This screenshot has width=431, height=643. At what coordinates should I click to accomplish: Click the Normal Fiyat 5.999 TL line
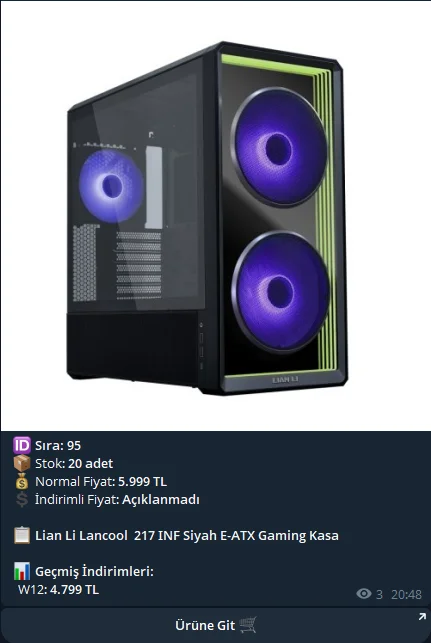click(101, 481)
